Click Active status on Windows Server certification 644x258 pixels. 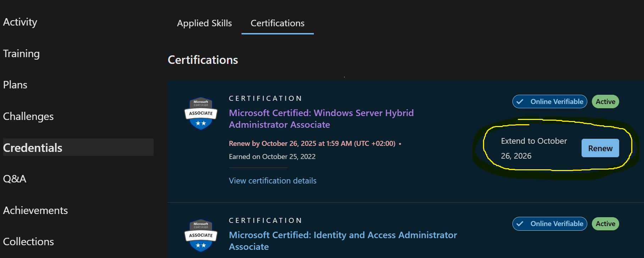(x=605, y=101)
